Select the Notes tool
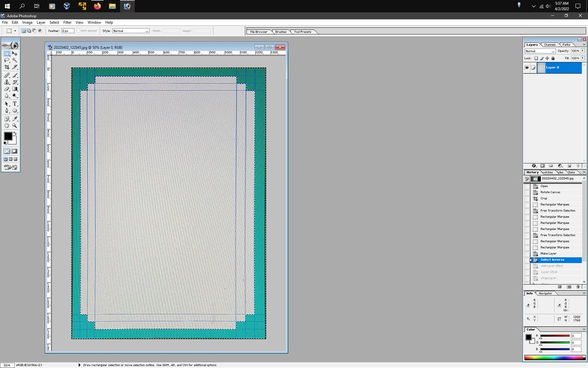 (6, 119)
